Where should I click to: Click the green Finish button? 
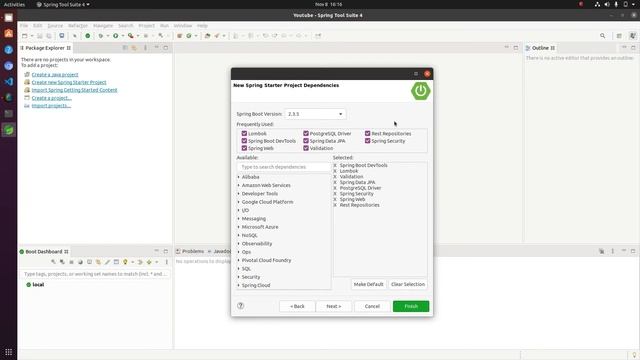(x=411, y=306)
